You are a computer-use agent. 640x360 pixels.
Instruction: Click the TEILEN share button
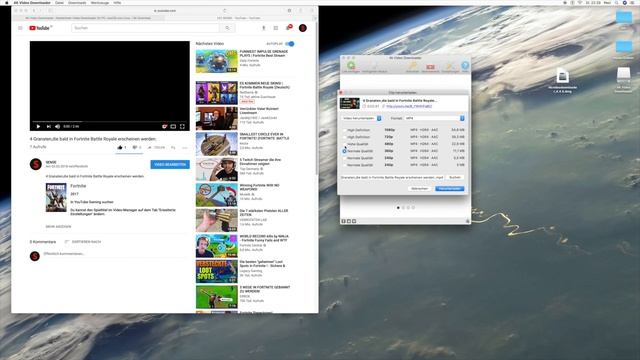(156, 147)
